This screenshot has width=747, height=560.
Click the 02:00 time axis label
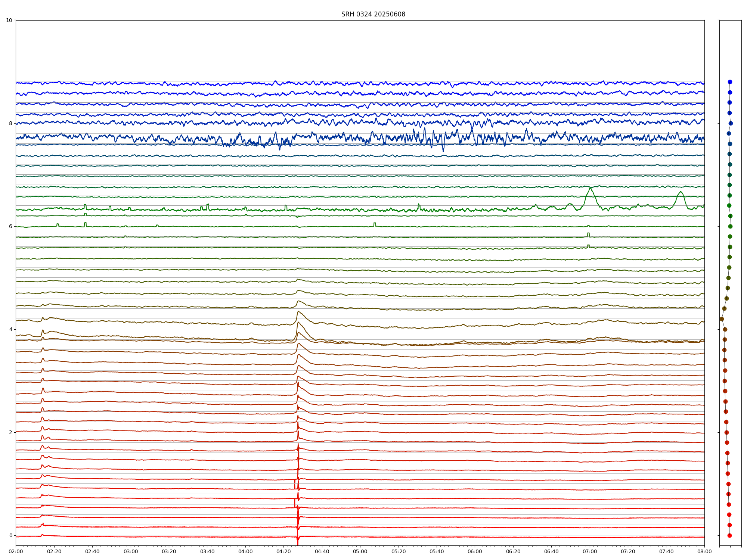coord(16,551)
